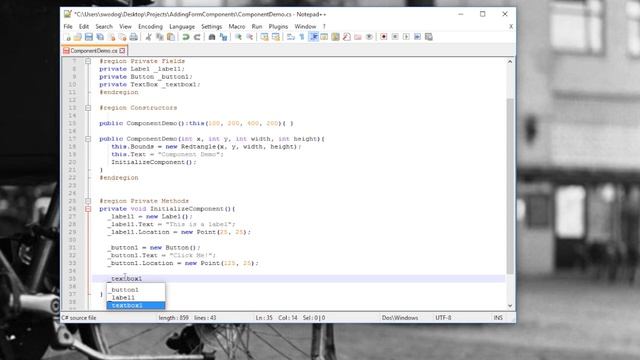The height and width of the screenshot is (360, 640).
Task: Choose _label1 from the autocomplete list
Action: (136, 298)
